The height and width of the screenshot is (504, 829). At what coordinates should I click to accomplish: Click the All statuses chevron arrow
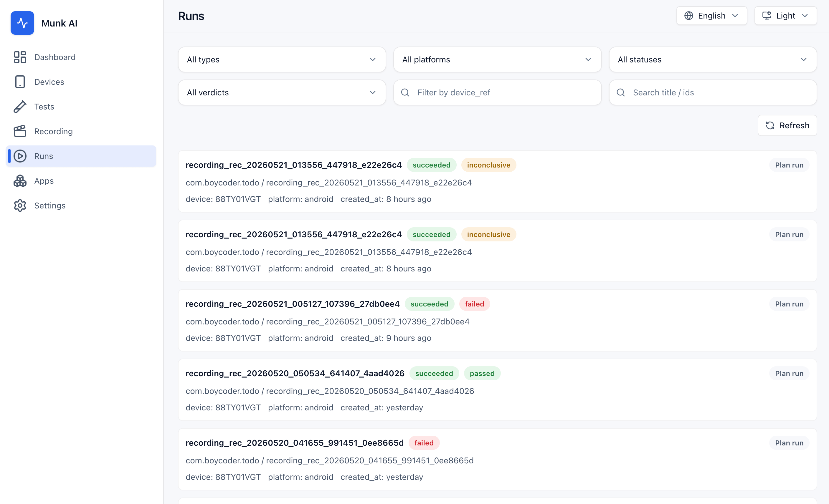tap(803, 59)
